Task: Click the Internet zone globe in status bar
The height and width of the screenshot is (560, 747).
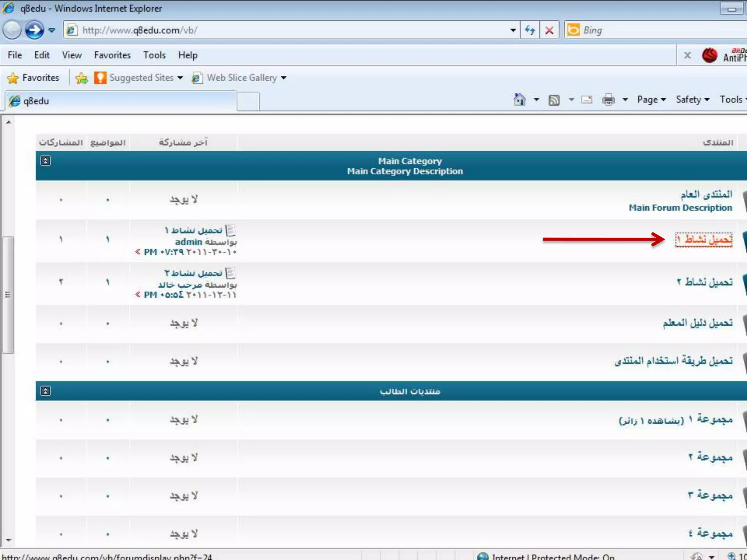Action: point(483,556)
